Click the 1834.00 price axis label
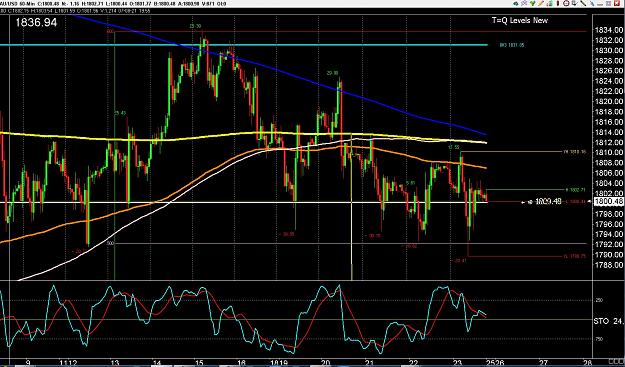This screenshot has height=367, width=625. tap(608, 30)
